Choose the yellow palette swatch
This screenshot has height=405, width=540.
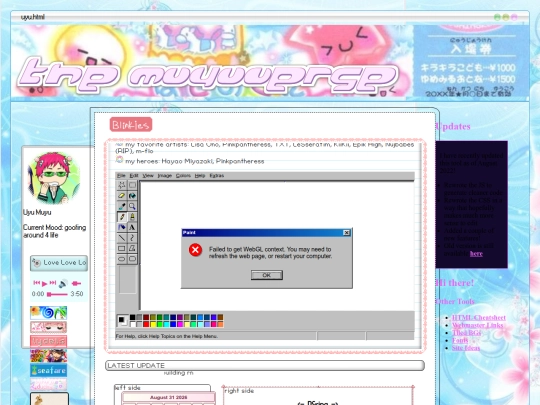(153, 324)
